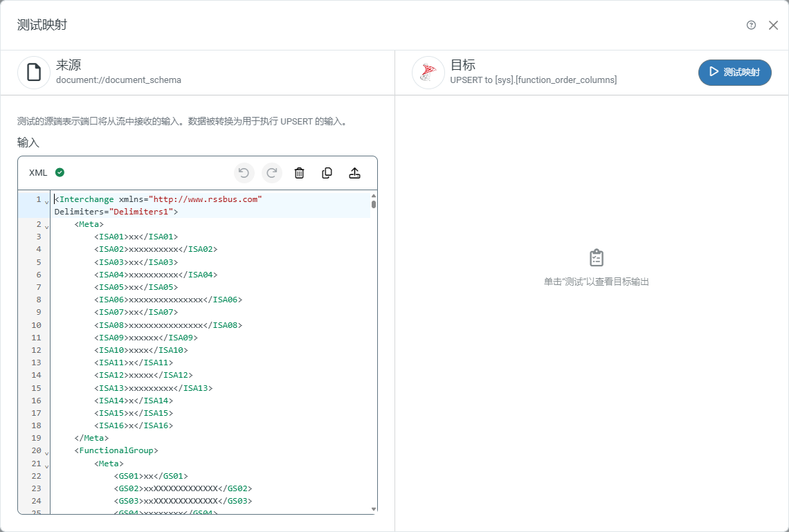Close the 测试映射 dialog
Viewport: 789px width, 532px height.
pos(773,25)
